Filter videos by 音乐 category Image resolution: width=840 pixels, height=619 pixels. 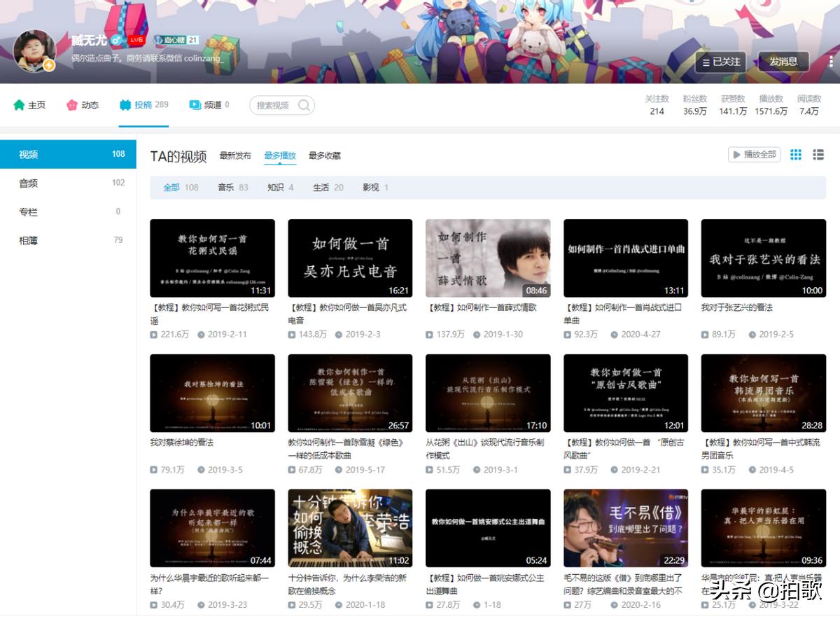pos(225,188)
